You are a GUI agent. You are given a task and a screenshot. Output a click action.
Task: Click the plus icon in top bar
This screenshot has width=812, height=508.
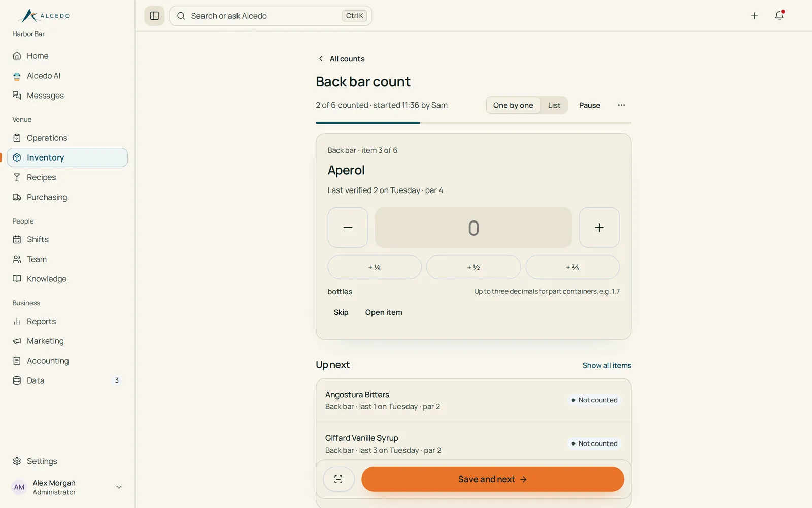(x=754, y=16)
